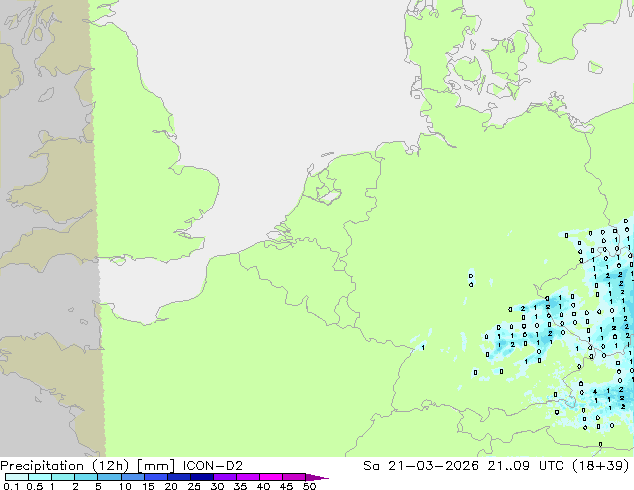Click the 45–50 mm legend color swatch

tap(294, 477)
